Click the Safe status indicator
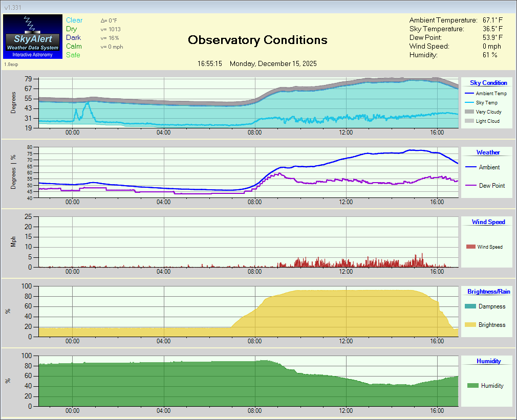The width and height of the screenshot is (517, 420). point(73,55)
